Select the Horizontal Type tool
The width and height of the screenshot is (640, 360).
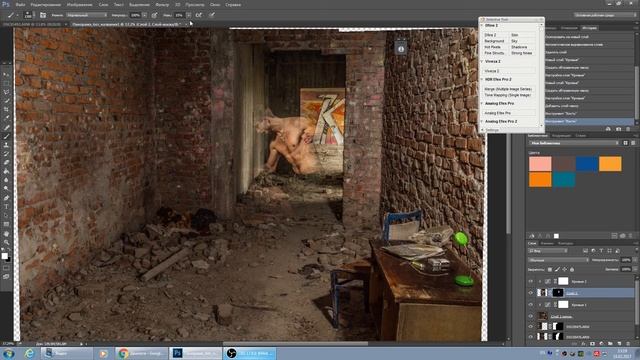pyautogui.click(x=7, y=207)
